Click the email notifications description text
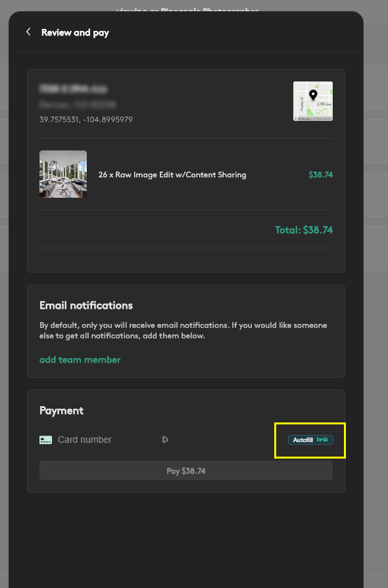The image size is (388, 588). click(183, 330)
